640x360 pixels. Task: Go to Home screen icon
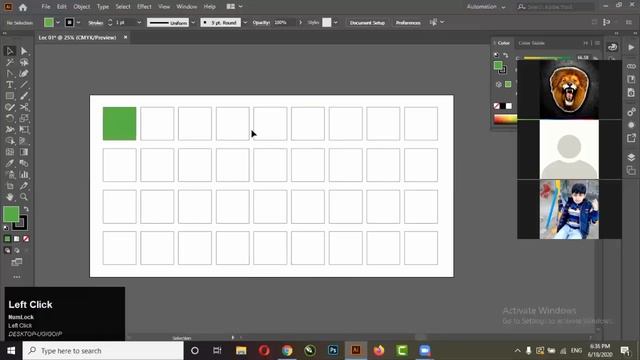point(23,7)
